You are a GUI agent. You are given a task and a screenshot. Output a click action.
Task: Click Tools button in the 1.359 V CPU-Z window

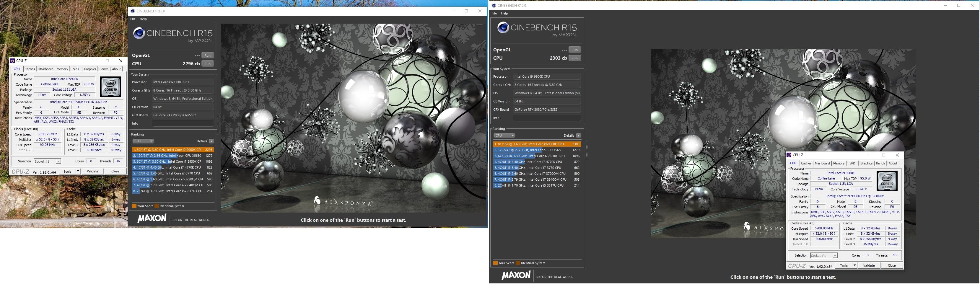[x=67, y=172]
